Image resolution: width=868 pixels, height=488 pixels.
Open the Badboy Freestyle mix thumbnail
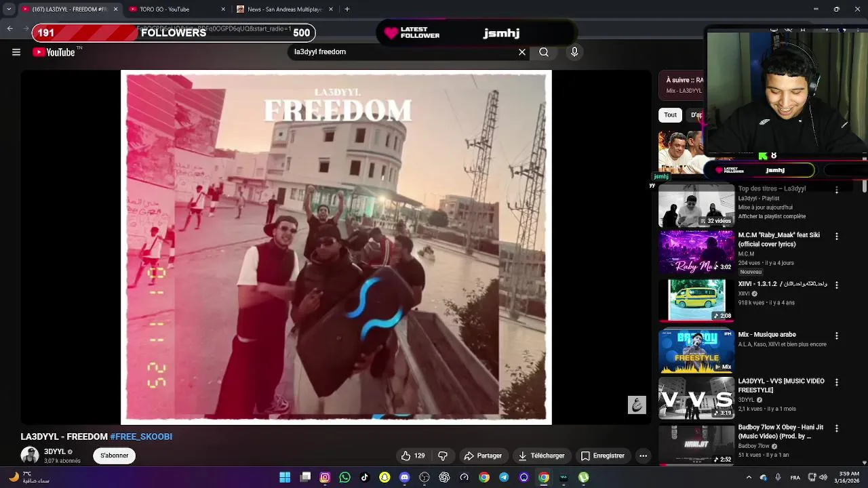click(x=696, y=350)
